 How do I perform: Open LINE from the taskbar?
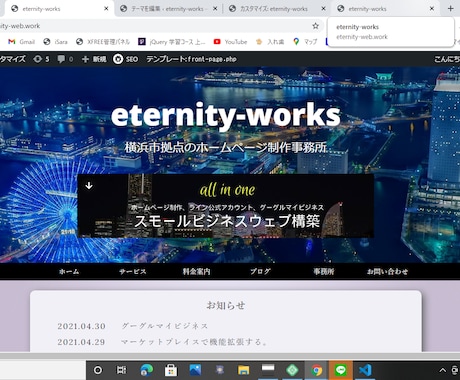(341, 370)
